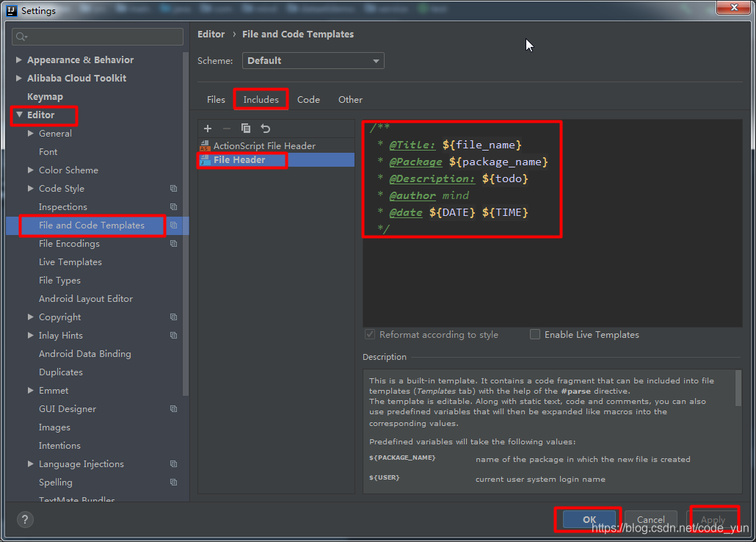Open Intentions settings
This screenshot has height=542, width=756.
pos(59,446)
